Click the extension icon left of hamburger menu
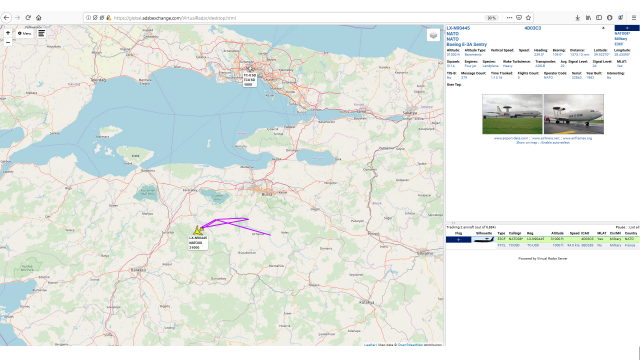Image resolution: width=640 pixels, height=360 pixels. [x=620, y=18]
